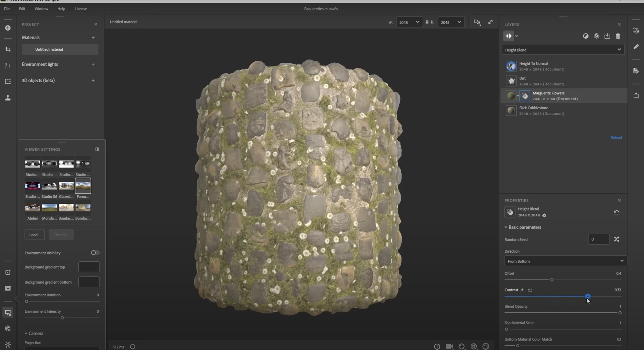Image resolution: width=644 pixels, height=350 pixels.
Task: Open the Window menu
Action: [x=41, y=9]
